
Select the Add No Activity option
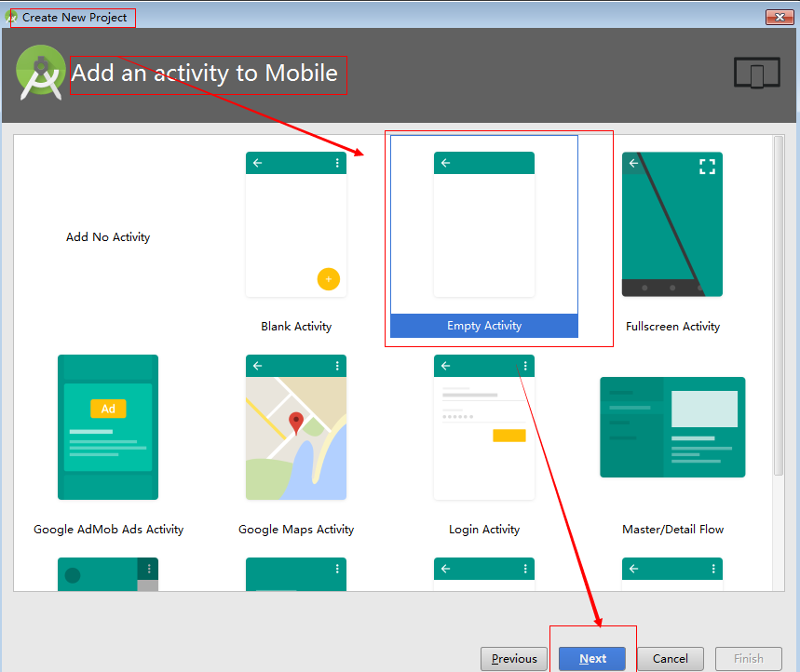[108, 237]
